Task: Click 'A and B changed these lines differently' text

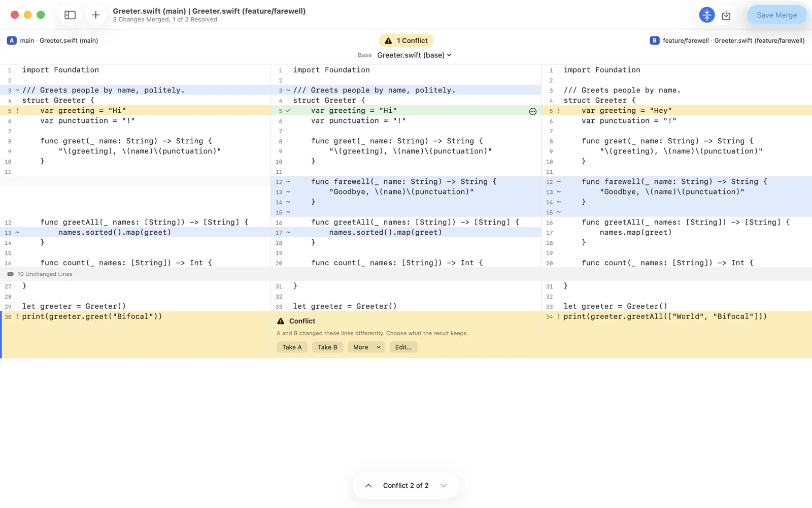Action: [373, 333]
